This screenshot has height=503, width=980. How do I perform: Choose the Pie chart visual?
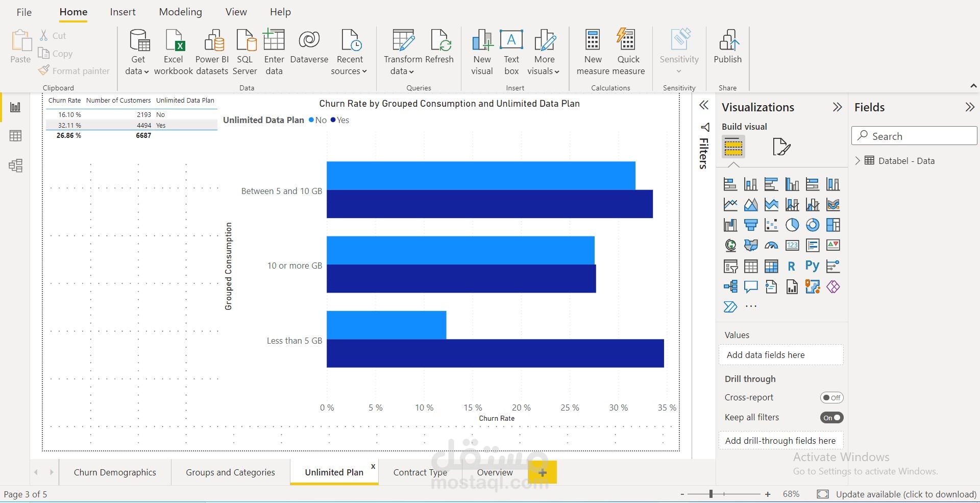[792, 225]
